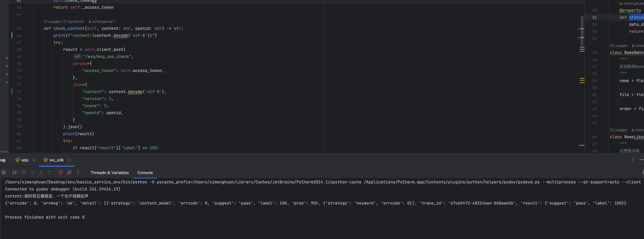Viewport: 644px width, 239px height.
Task: Click the json={ argument line
Action: click(80, 85)
